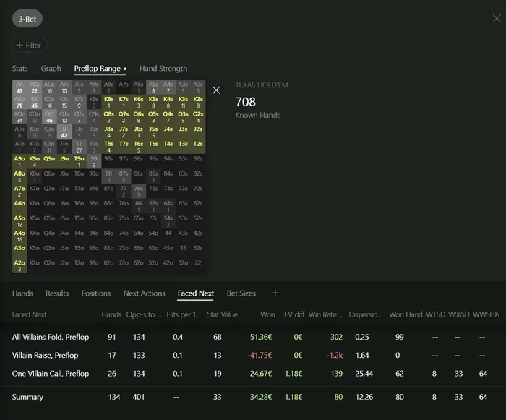Sort by WWSF% column header
Viewport: 506px width, 420px height.
point(486,314)
